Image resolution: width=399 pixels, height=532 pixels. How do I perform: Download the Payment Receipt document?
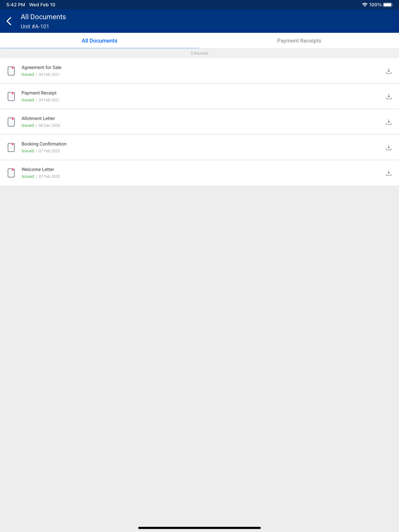pyautogui.click(x=389, y=97)
